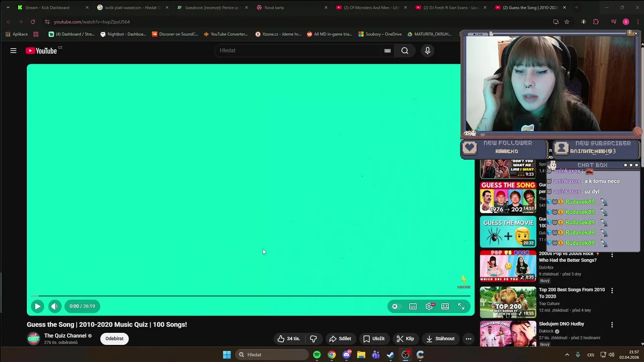Open Steam from the taskbar
Viewport: 644px width, 362px height.
pyautogui.click(x=390, y=355)
